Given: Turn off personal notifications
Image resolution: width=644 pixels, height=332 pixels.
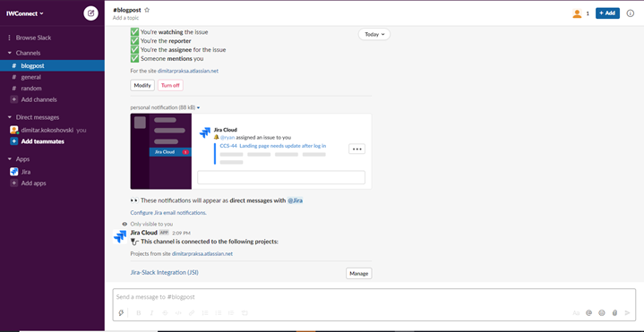Looking at the screenshot, I should [170, 85].
